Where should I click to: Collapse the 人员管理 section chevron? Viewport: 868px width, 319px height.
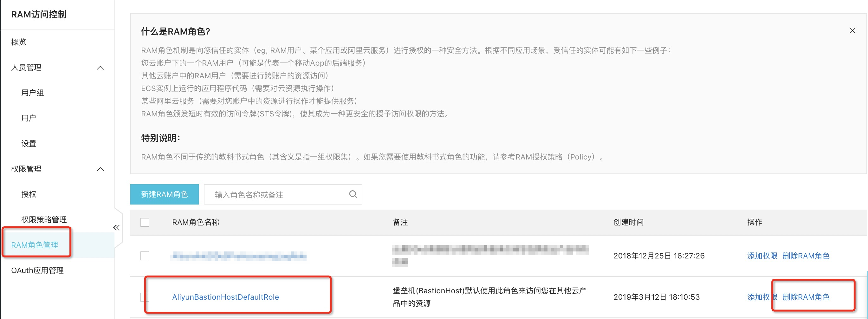tap(100, 68)
